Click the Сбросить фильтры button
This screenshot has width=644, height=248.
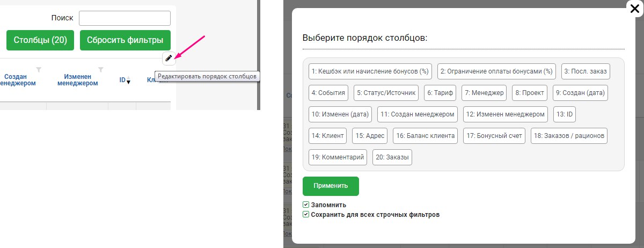pyautogui.click(x=125, y=40)
